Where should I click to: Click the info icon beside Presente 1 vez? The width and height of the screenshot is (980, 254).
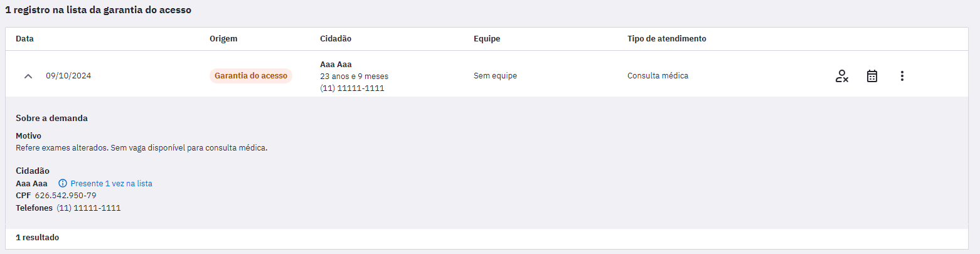click(62, 183)
